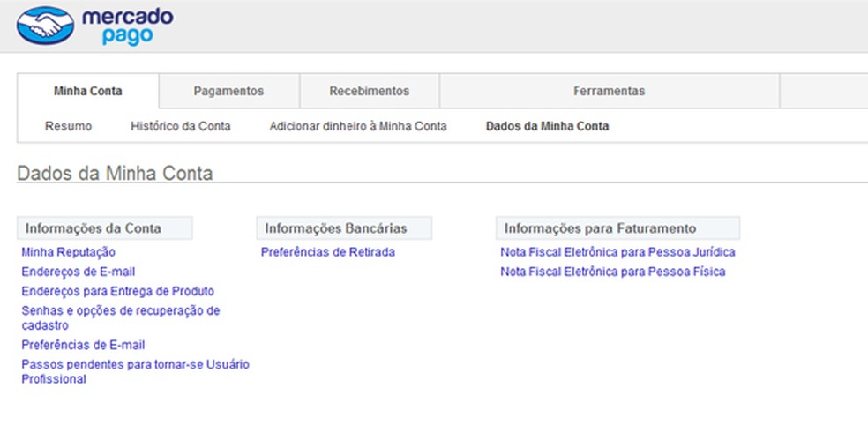Open Senhas e opções de recuperação link
Screen dimensions: 868x425
click(x=120, y=310)
